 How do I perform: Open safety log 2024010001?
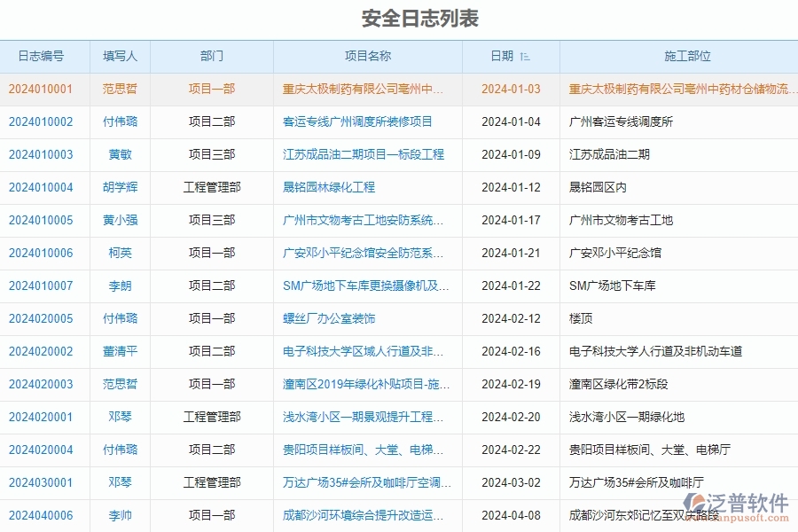pos(44,90)
